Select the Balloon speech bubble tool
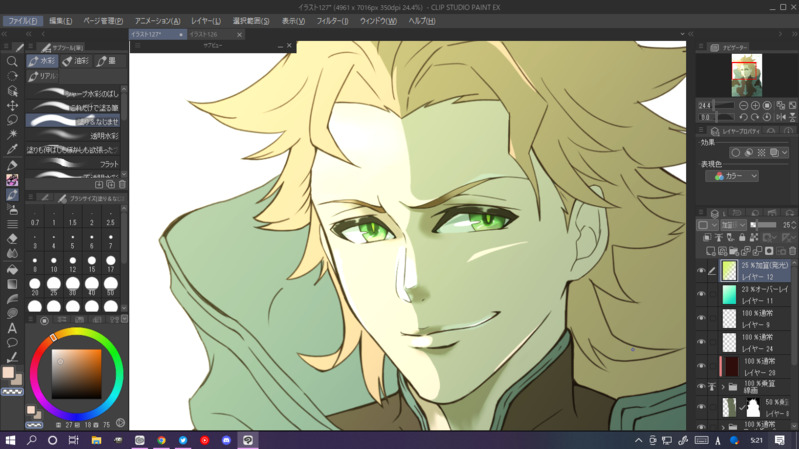The image size is (799, 449). 12,343
